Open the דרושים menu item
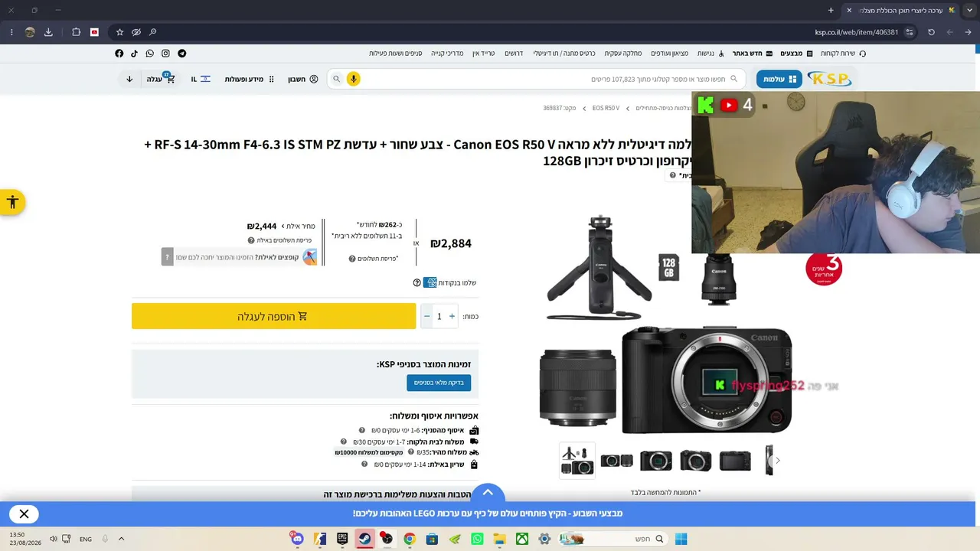This screenshot has height=551, width=980. [514, 54]
